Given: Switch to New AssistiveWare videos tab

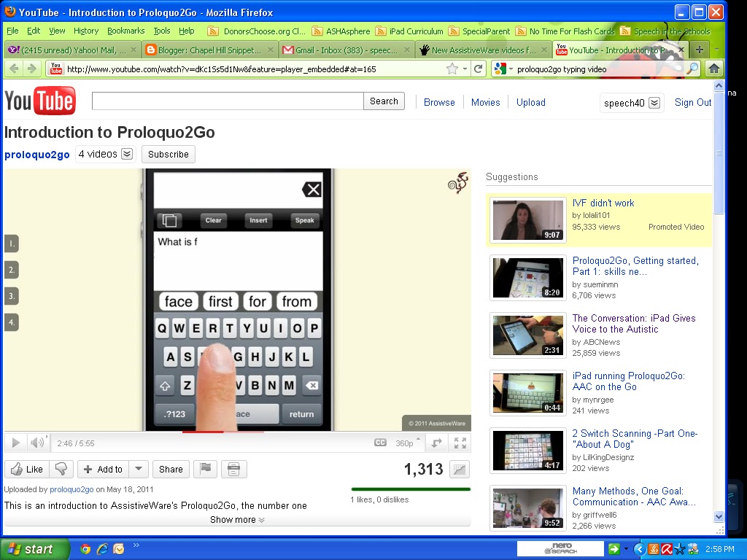Looking at the screenshot, I should [x=483, y=50].
